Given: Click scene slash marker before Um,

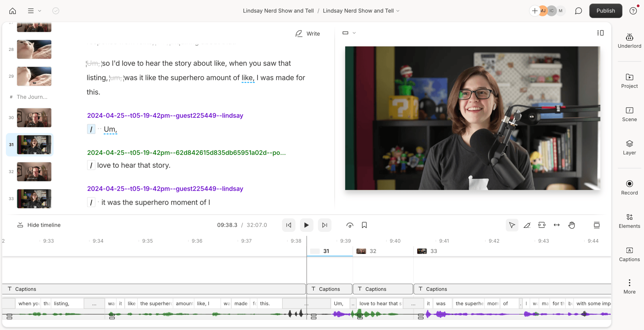Looking at the screenshot, I should (91, 129).
